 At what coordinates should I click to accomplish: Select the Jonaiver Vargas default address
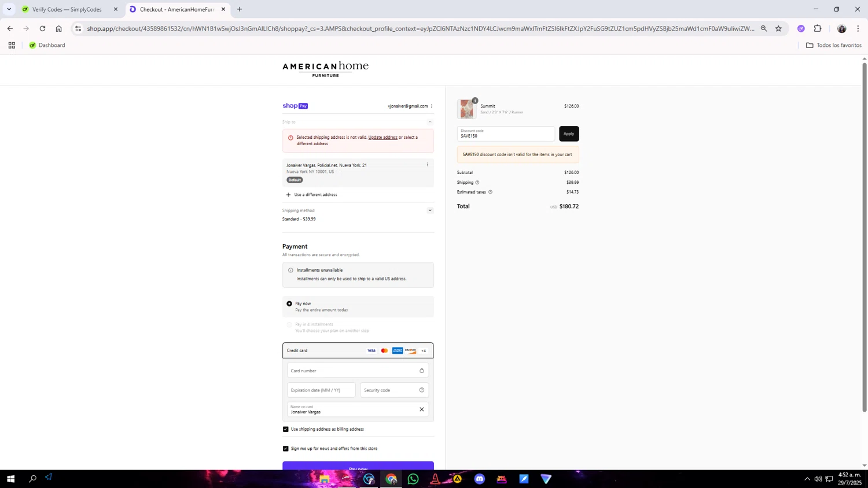(x=358, y=172)
